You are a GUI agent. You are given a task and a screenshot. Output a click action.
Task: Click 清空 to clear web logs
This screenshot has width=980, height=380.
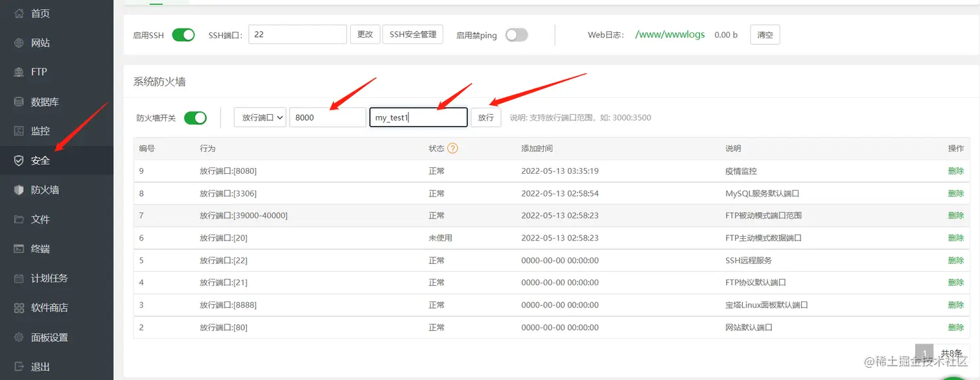point(765,35)
